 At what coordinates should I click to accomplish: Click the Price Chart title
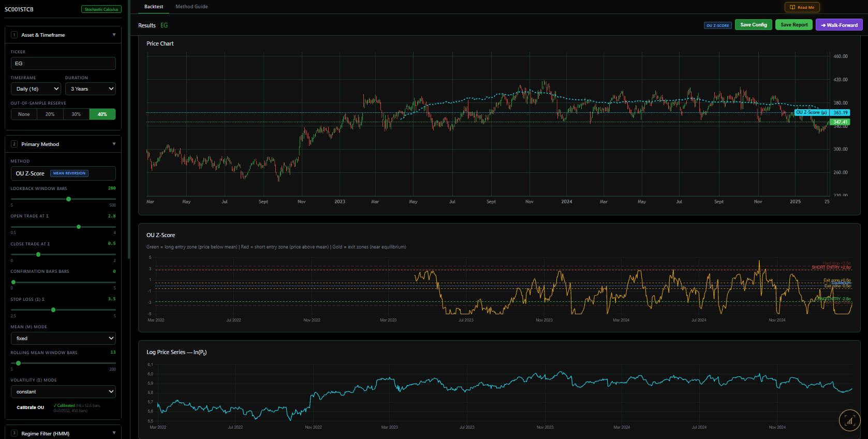[x=160, y=43]
